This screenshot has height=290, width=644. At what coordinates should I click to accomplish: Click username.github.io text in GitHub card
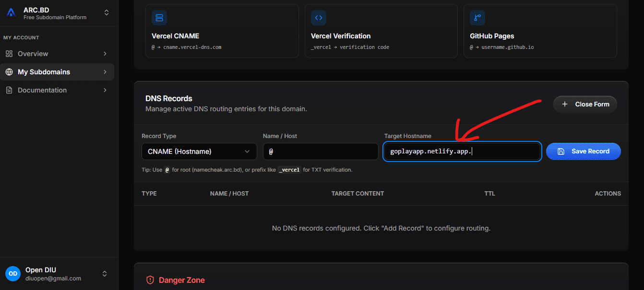point(508,47)
